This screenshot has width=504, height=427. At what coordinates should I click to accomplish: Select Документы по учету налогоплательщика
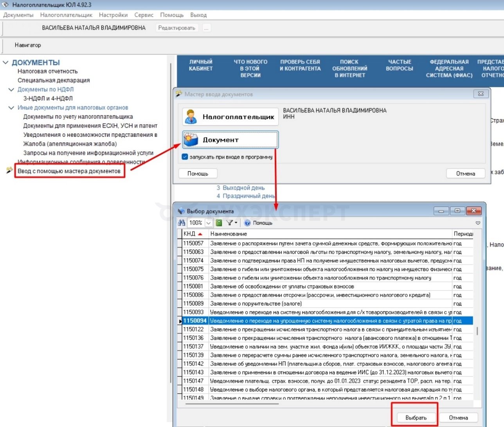pos(78,117)
